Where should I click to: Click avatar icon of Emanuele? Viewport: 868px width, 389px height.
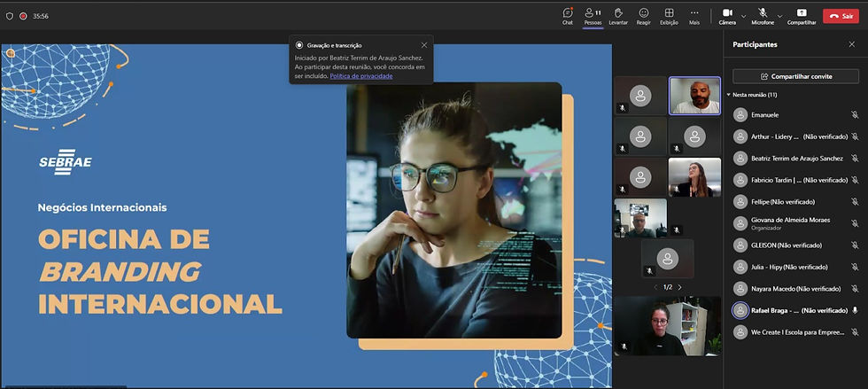pos(740,114)
